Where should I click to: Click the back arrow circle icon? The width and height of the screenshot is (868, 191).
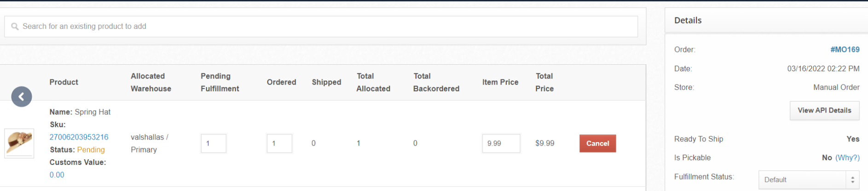(x=22, y=97)
